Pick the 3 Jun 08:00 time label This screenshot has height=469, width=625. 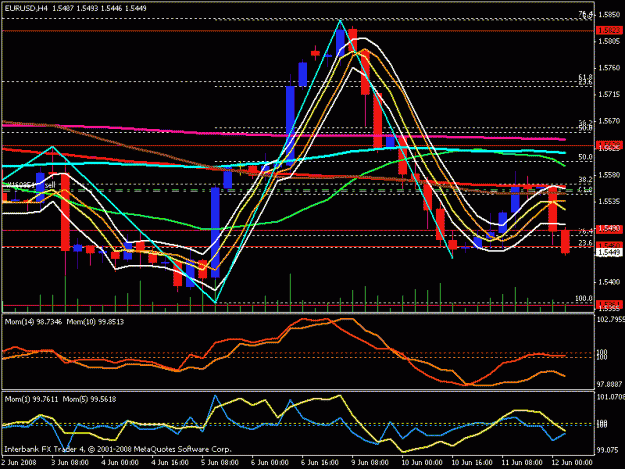[x=70, y=463]
